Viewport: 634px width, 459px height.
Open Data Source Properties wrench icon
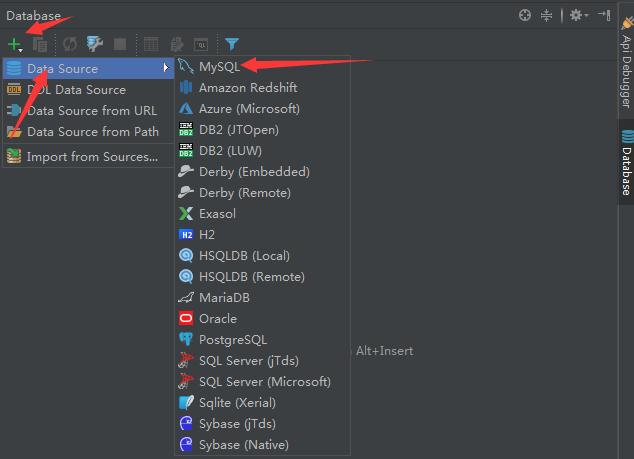(x=95, y=44)
